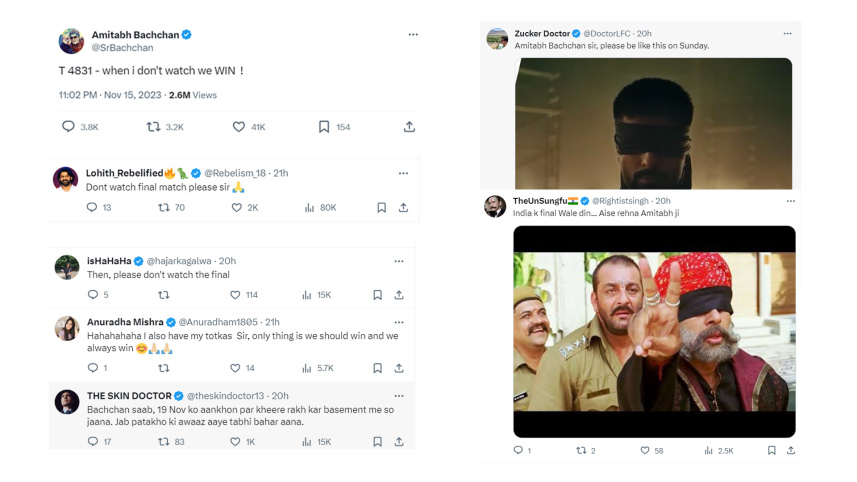Reply to Amitabh Bachchan's main tweet
The image size is (857, 482).
[x=68, y=127]
